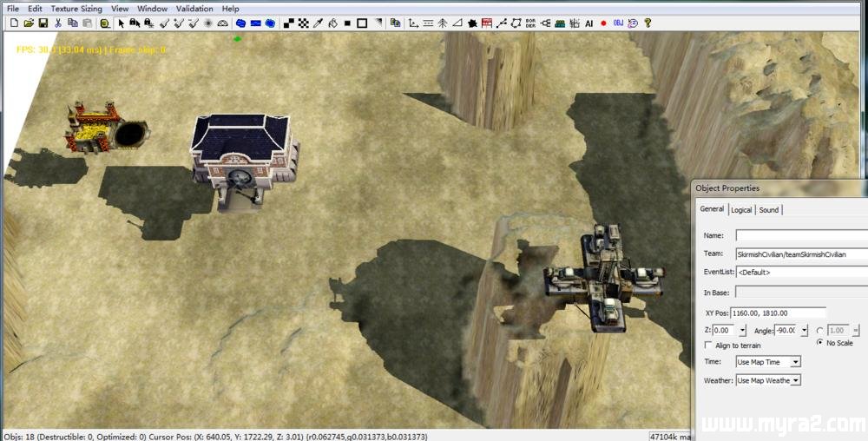Image resolution: width=868 pixels, height=441 pixels.
Task: Click the OBJ toolbar icon
Action: (618, 23)
